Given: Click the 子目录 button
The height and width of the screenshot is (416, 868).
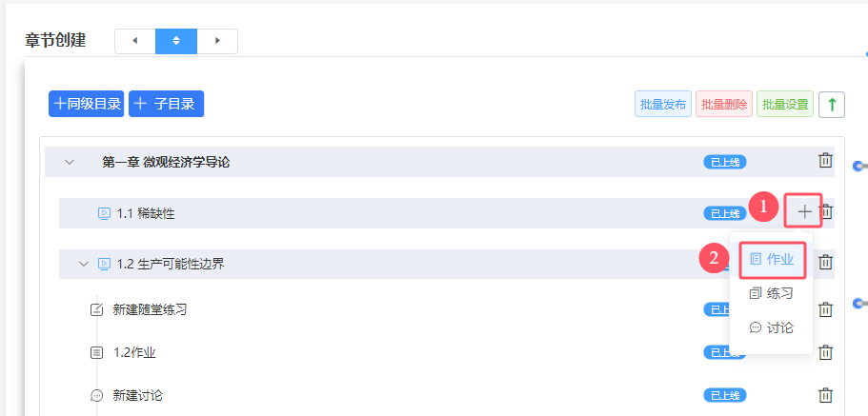Looking at the screenshot, I should click(x=167, y=104).
